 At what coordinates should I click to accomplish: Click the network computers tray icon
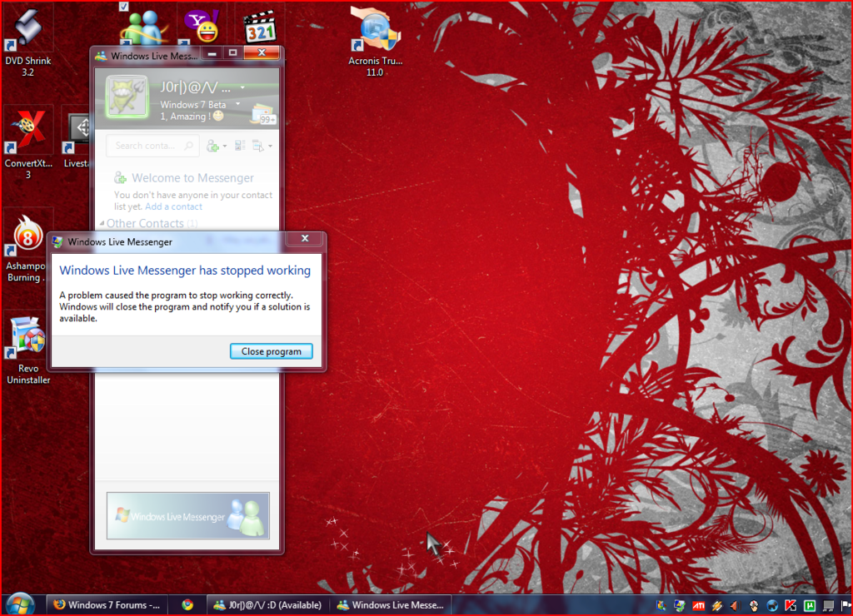828,606
